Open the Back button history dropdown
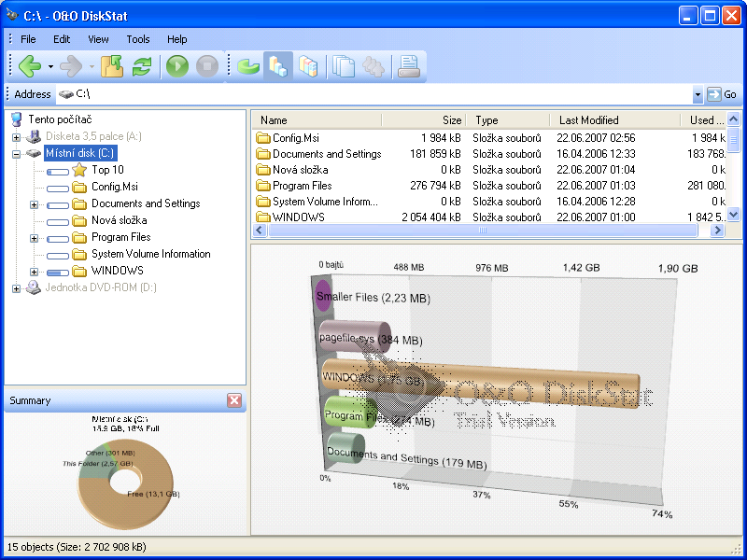Image resolution: width=747 pixels, height=560 pixels. coord(50,66)
